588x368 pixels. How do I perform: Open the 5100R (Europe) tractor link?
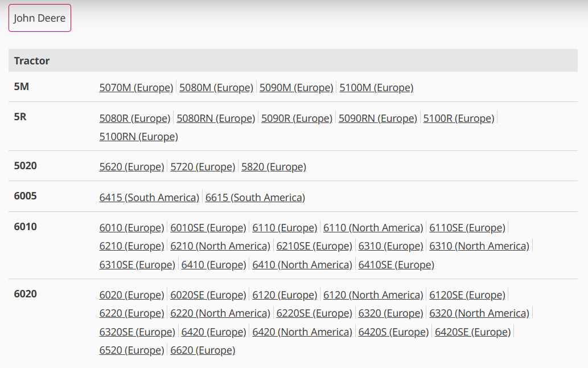[x=458, y=118]
